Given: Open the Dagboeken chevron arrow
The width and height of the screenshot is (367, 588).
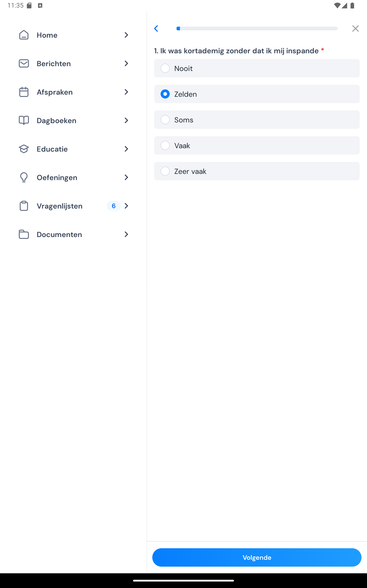Looking at the screenshot, I should click(x=126, y=120).
